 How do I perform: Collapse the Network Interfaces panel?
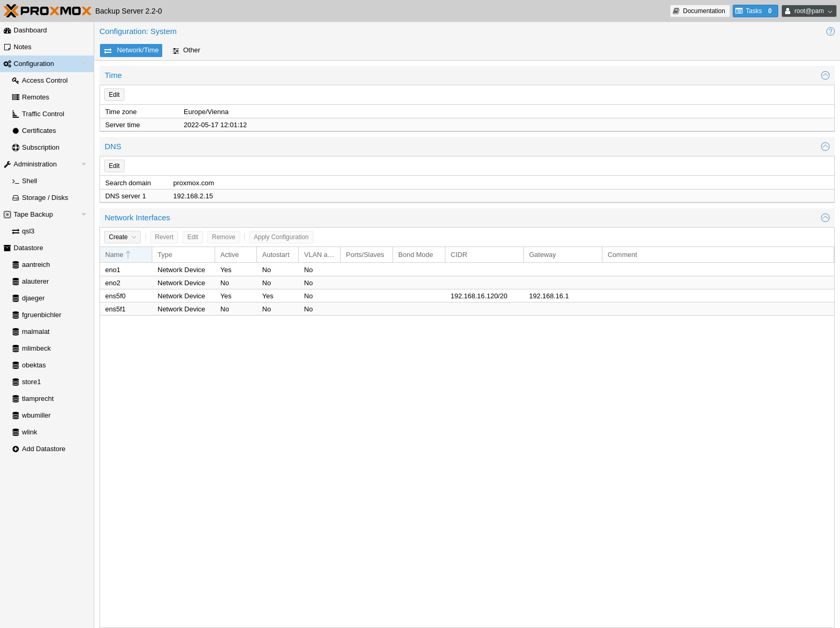[x=825, y=218]
